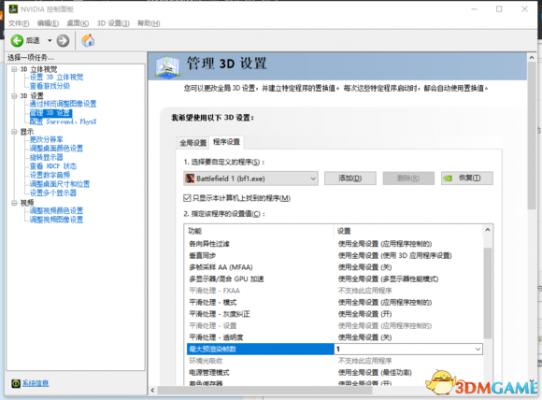Open 更改分辨率 in tree
This screenshot has height=400, width=542.
[x=46, y=139]
